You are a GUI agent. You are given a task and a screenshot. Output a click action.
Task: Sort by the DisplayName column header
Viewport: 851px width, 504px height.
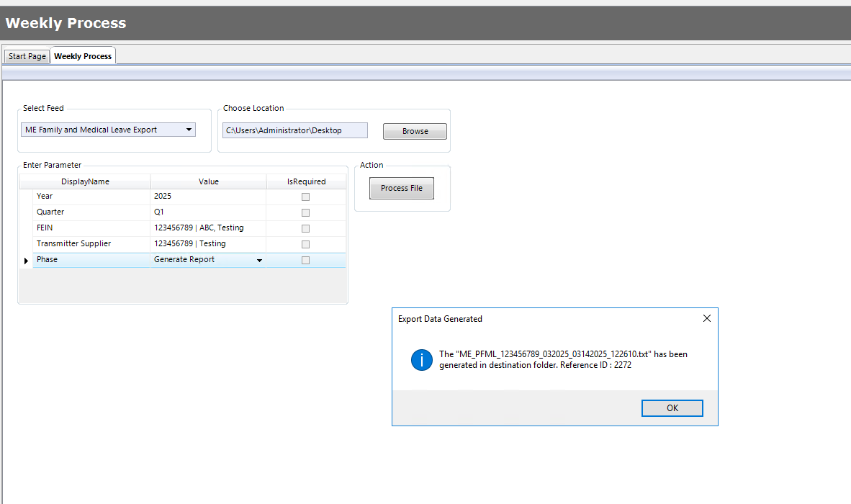point(85,181)
